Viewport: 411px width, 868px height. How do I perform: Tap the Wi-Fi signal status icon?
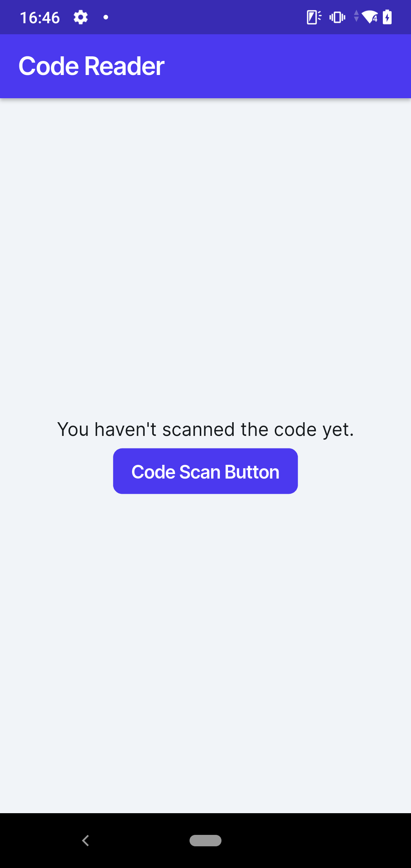tap(370, 17)
